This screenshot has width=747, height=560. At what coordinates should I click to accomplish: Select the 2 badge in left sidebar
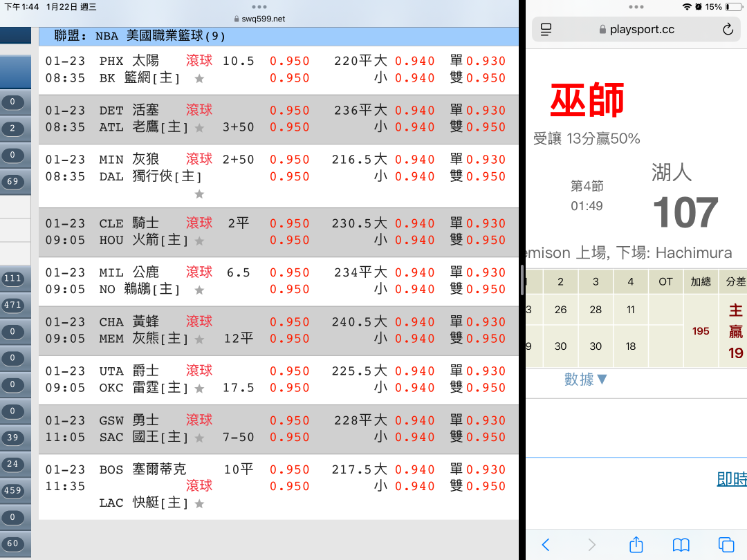(x=13, y=128)
